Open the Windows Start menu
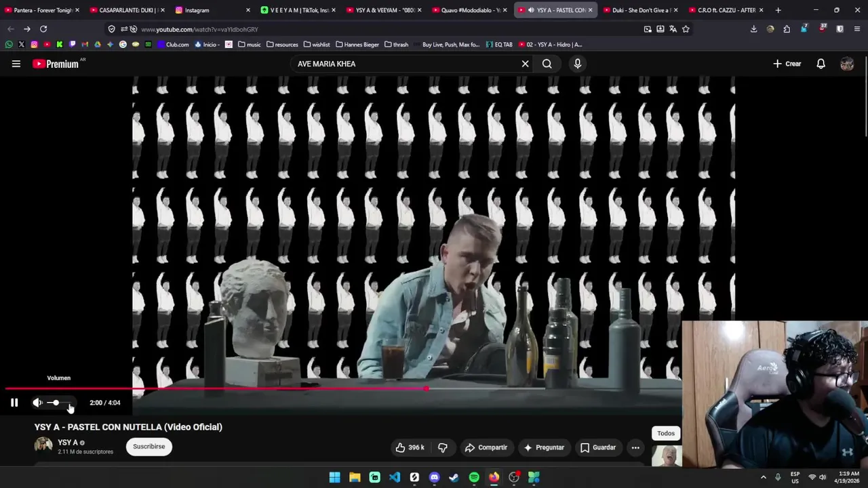Image resolution: width=868 pixels, height=488 pixels. coord(335,477)
